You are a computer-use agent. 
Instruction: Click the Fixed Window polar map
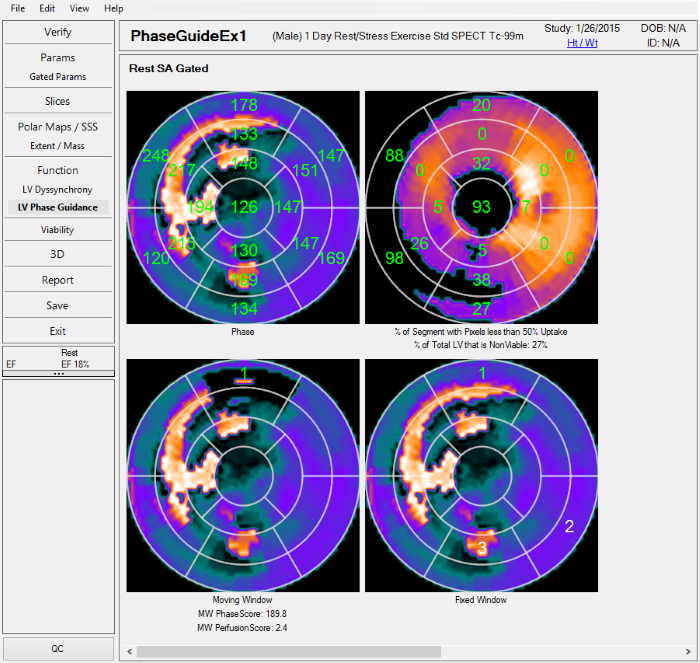click(x=481, y=475)
